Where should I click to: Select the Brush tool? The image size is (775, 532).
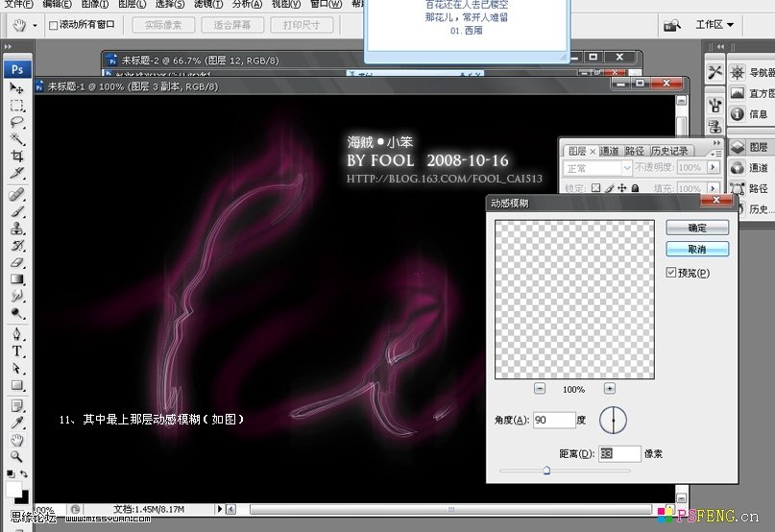pos(16,211)
